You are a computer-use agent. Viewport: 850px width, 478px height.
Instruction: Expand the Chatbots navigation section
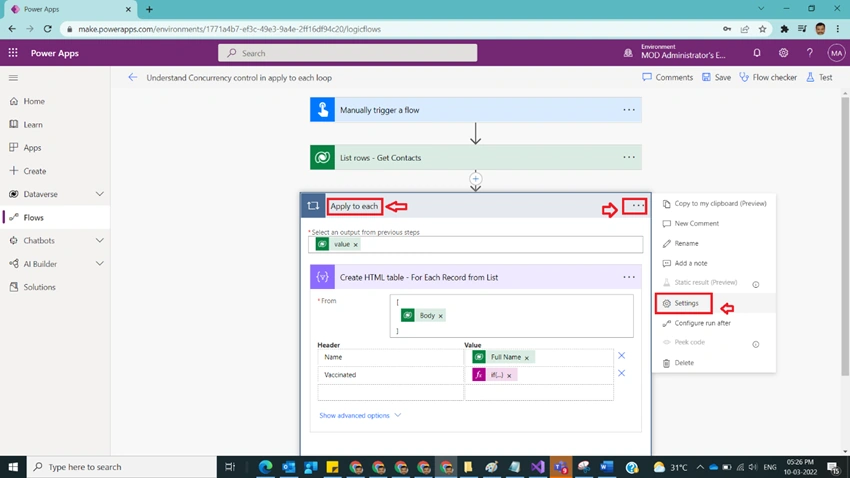point(100,241)
